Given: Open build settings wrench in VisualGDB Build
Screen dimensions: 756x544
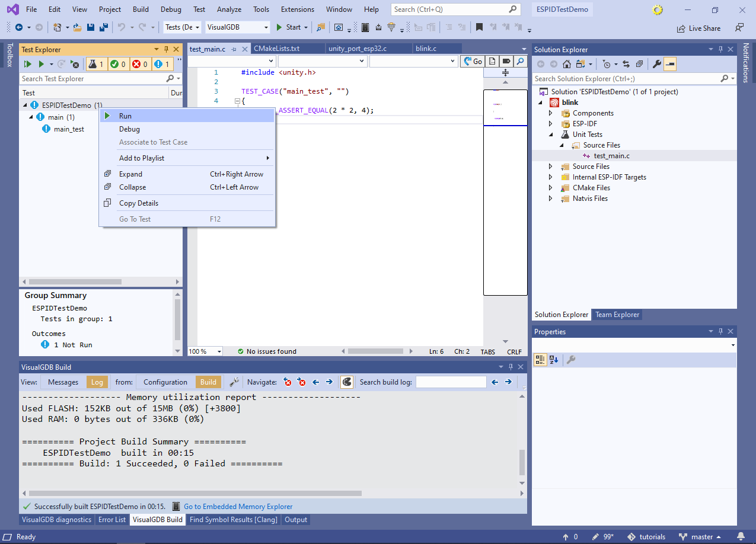Looking at the screenshot, I should point(234,382).
